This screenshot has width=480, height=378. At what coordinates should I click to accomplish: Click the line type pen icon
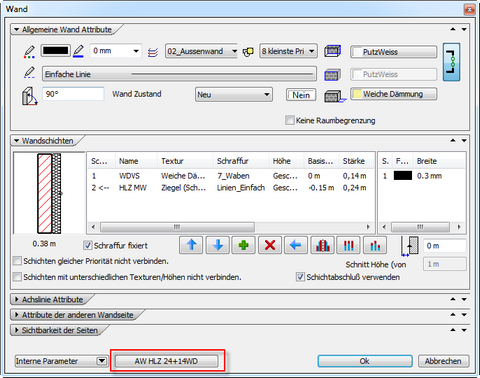(x=29, y=72)
